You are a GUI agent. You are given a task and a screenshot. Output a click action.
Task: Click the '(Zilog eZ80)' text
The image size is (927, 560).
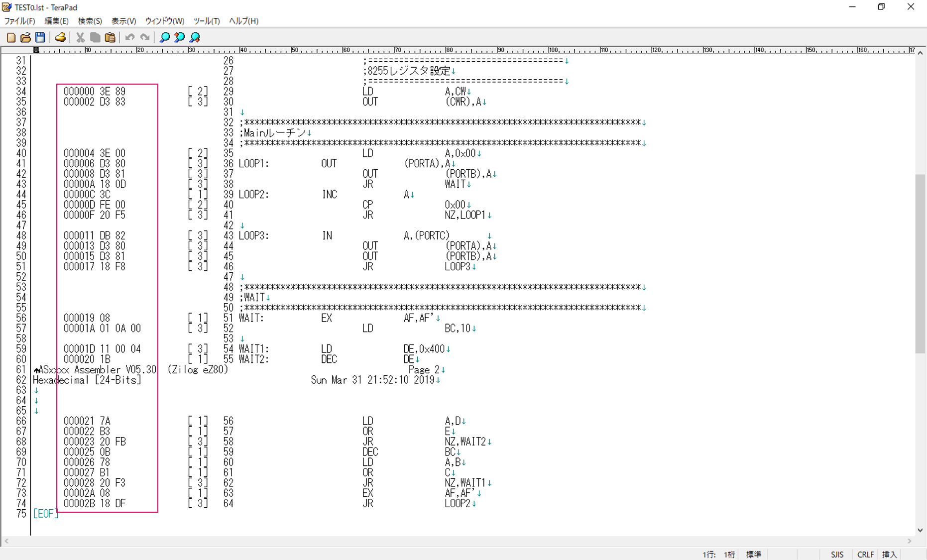[198, 369]
